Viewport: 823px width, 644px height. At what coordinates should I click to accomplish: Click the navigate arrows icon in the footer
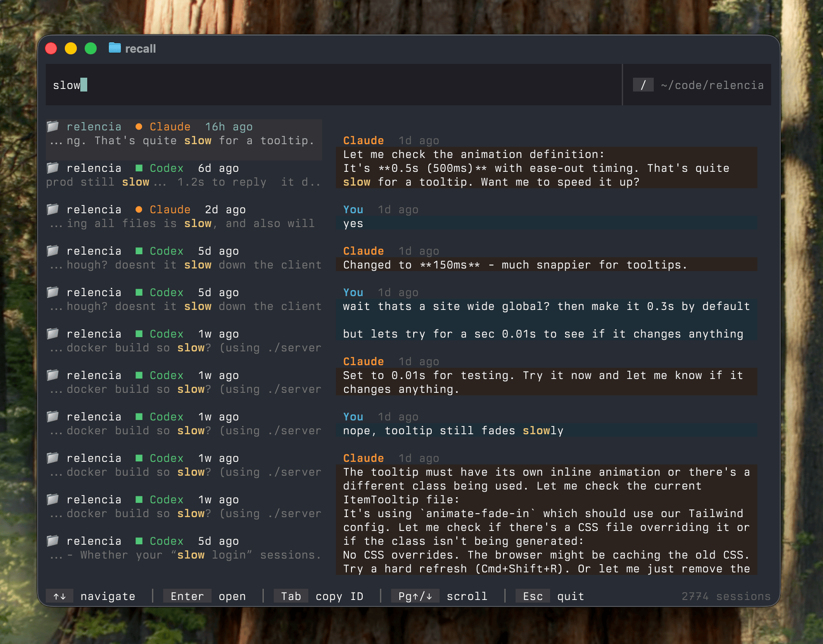point(60,596)
